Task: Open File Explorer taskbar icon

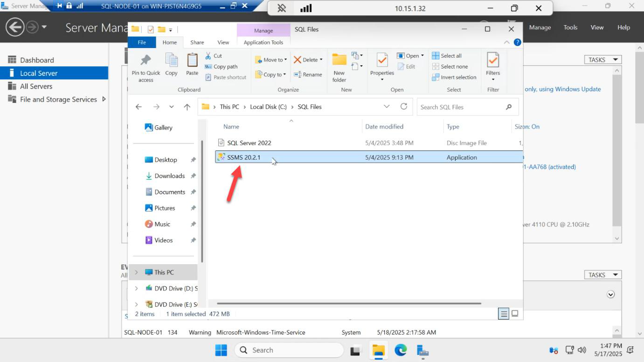Action: (x=378, y=350)
